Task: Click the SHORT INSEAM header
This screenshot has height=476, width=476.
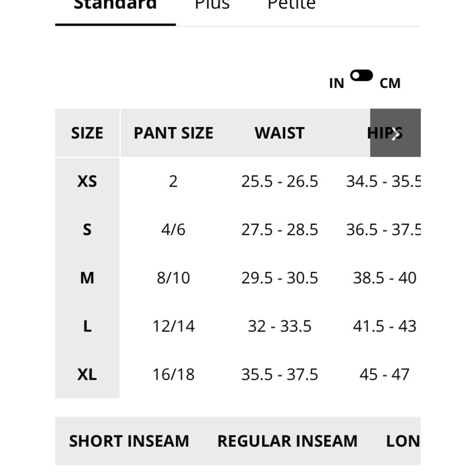Action: 129,441
